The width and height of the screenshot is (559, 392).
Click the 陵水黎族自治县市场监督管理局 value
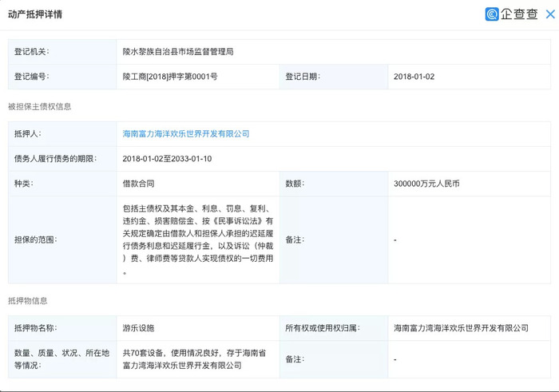pyautogui.click(x=178, y=52)
